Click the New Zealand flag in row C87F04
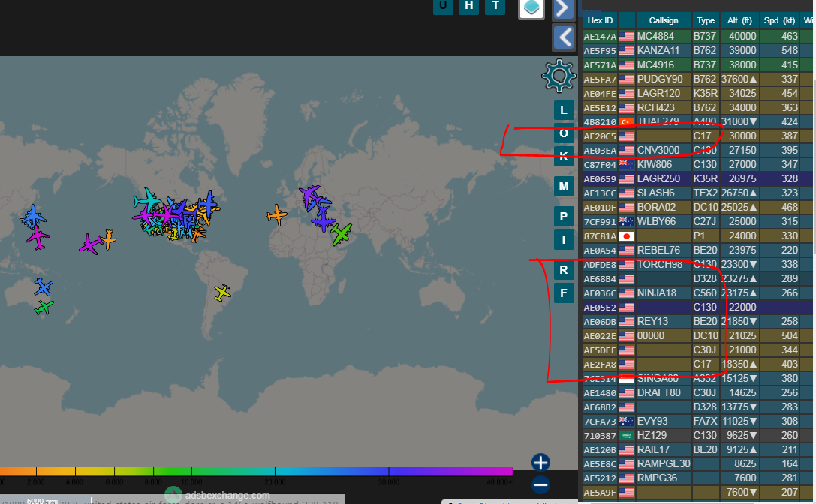 tap(627, 165)
